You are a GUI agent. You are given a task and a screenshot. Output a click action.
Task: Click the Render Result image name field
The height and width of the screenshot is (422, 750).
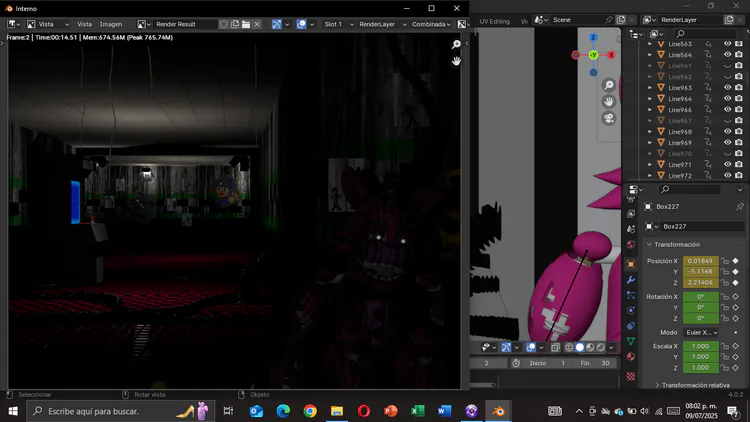(x=185, y=24)
